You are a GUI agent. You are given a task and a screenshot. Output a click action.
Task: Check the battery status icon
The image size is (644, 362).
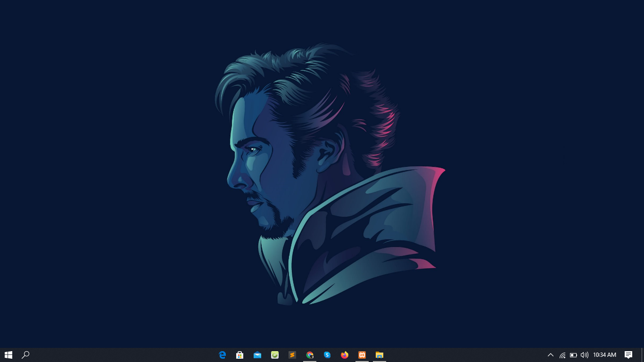pos(573,355)
